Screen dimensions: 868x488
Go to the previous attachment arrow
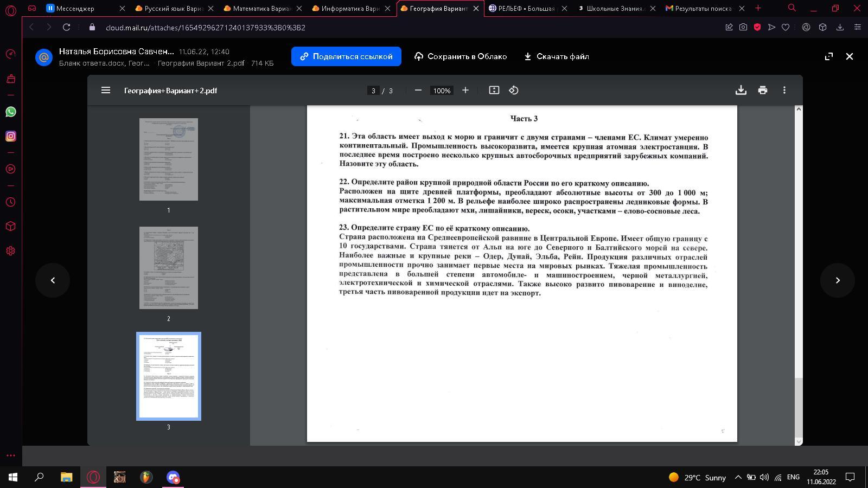coord(53,280)
